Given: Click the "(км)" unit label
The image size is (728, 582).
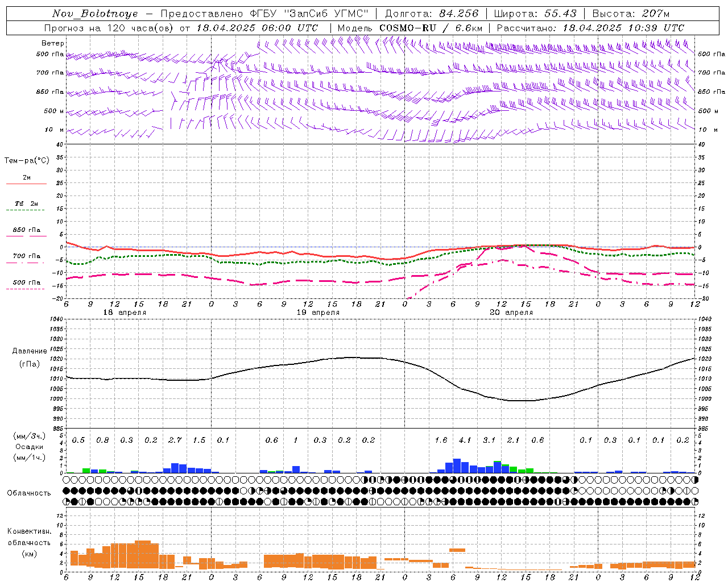Looking at the screenshot, I should 29,554.
